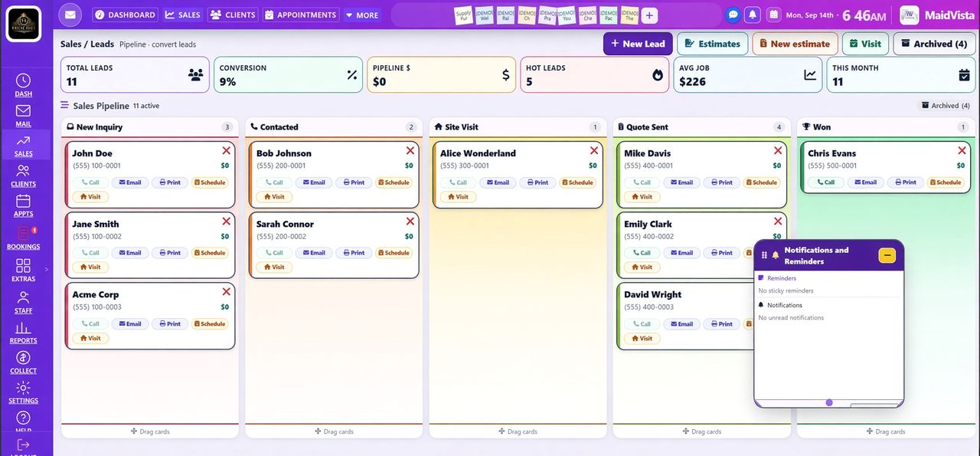Click the Hot Leads stat card
The width and height of the screenshot is (980, 456).
pos(594,74)
